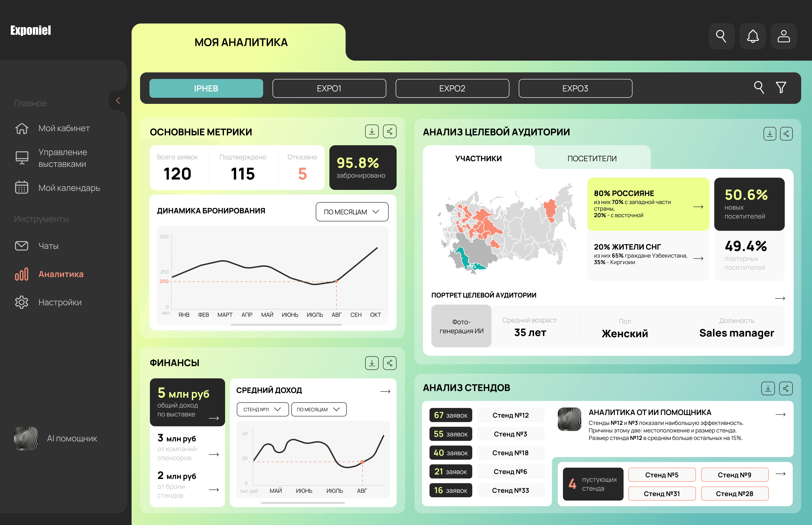The width and height of the screenshot is (812, 525).
Task: Click the filter funnel icon
Action: pyautogui.click(x=781, y=88)
